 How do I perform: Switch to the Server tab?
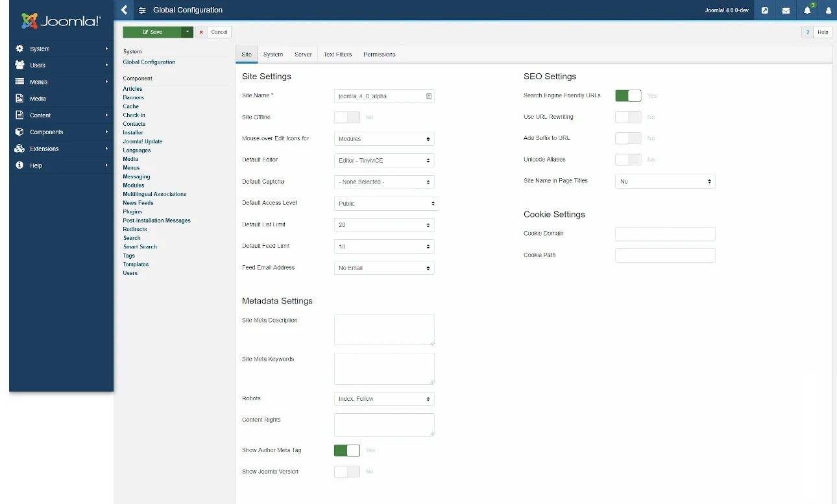pyautogui.click(x=303, y=54)
